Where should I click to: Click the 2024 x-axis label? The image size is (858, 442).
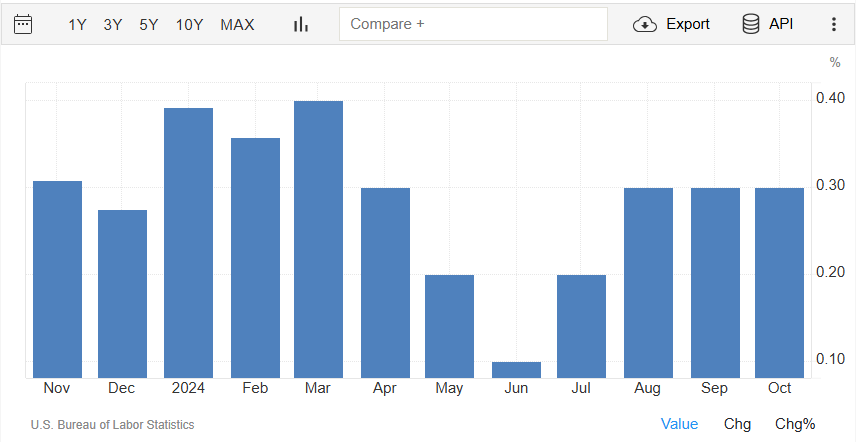tap(188, 388)
